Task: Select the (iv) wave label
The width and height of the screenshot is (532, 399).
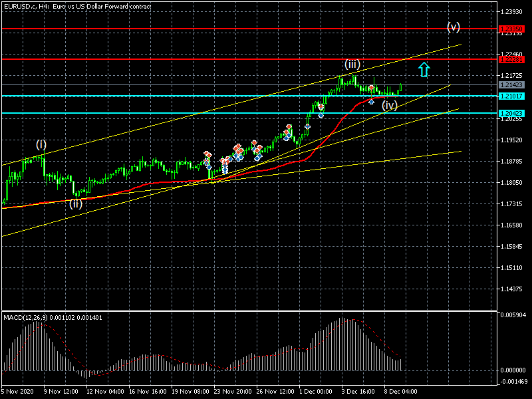Action: point(389,105)
